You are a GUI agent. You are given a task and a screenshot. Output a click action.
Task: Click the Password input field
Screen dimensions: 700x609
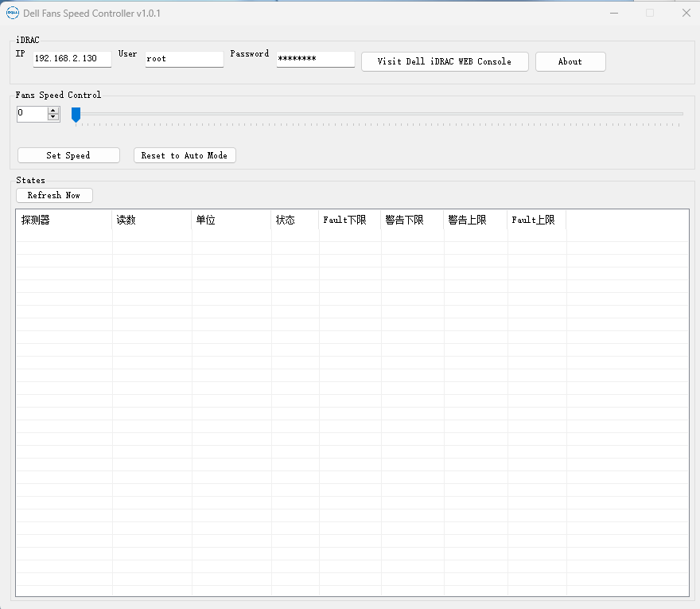point(316,59)
